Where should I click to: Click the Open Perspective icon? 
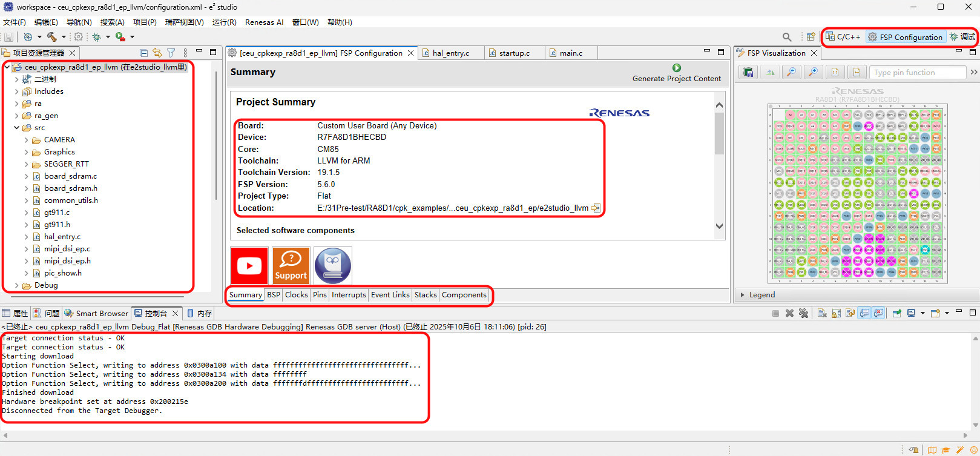tap(811, 37)
